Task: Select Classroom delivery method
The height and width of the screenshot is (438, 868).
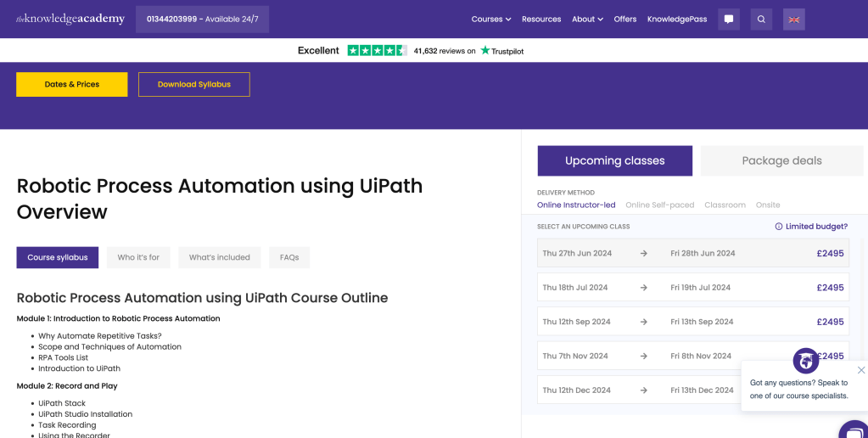Action: pos(725,205)
